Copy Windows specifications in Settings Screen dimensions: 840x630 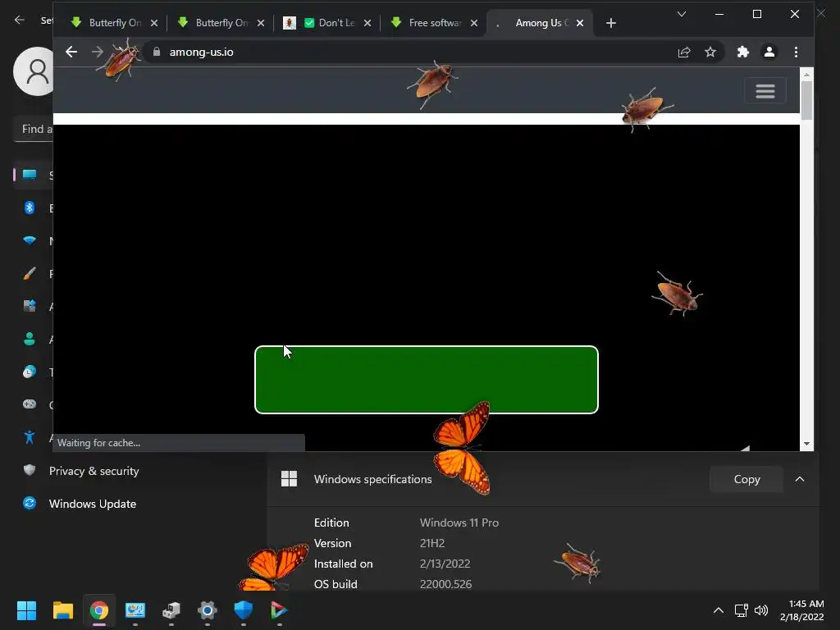pos(746,479)
